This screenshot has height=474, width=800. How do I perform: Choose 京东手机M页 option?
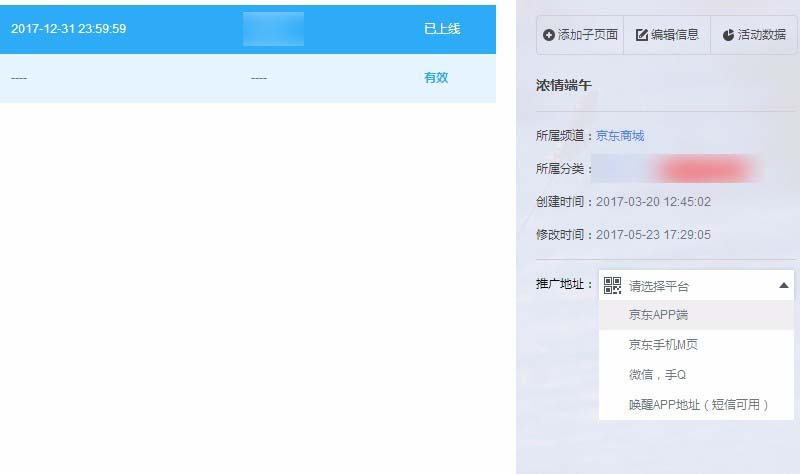[x=696, y=345]
